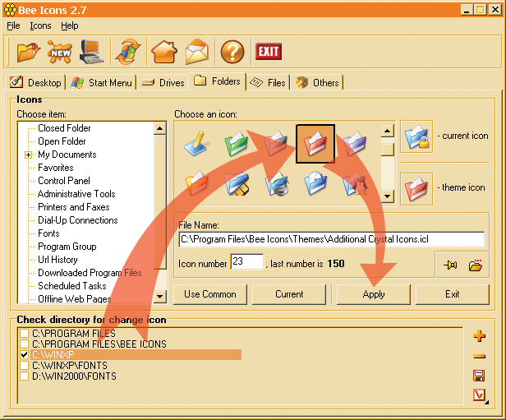Screen dimensions: 506x420
Task: Click the Current button
Action: tap(289, 294)
